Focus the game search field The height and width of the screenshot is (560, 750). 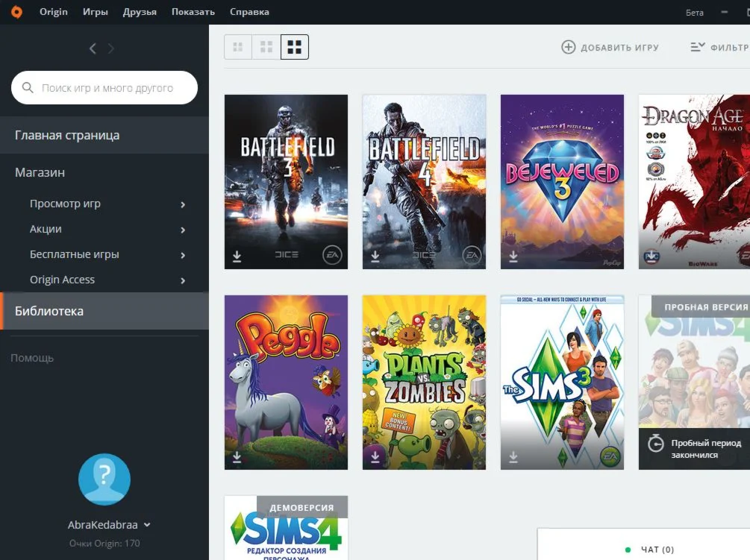pyautogui.click(x=104, y=87)
